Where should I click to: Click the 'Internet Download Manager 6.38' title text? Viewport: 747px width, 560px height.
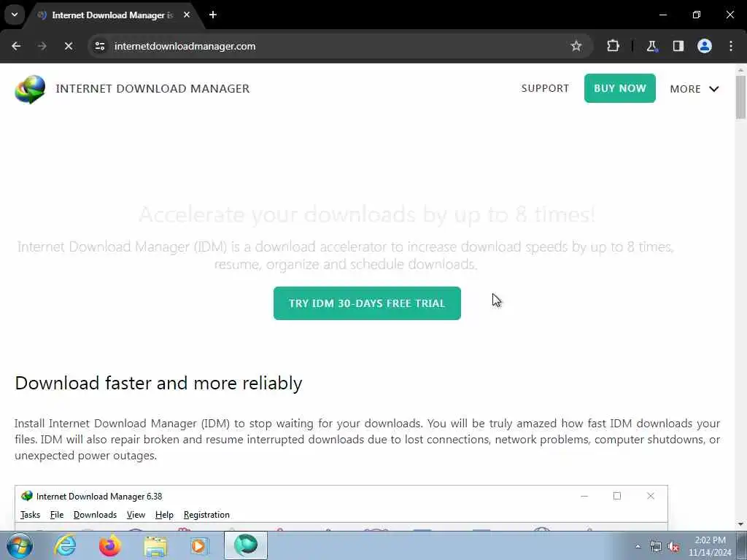click(x=99, y=496)
